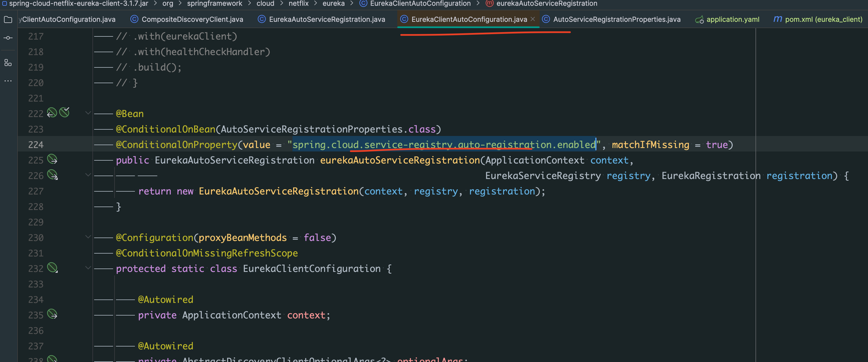Click the bean gutter icon on line 232
Image resolution: width=868 pixels, height=362 pixels.
52,268
